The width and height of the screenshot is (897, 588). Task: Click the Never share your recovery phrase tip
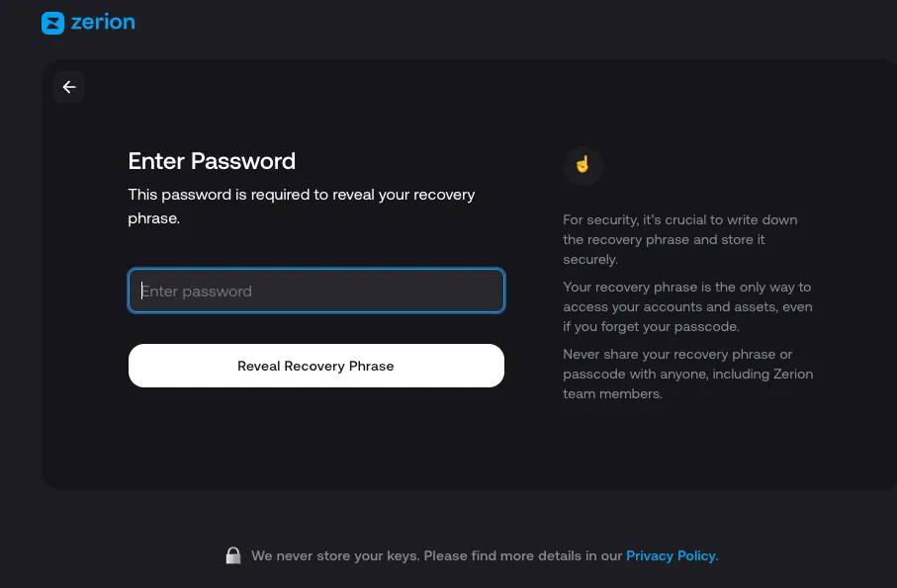[x=687, y=374]
